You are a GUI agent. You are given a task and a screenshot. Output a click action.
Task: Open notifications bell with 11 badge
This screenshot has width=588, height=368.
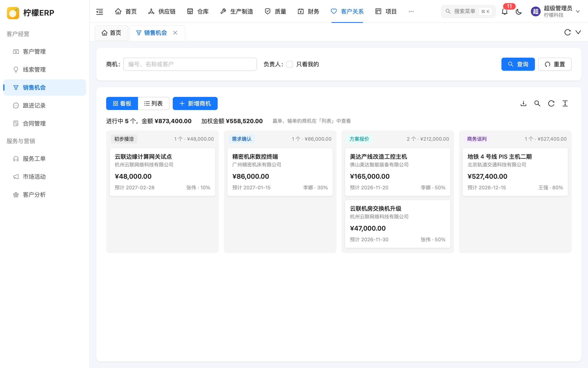[x=505, y=11]
